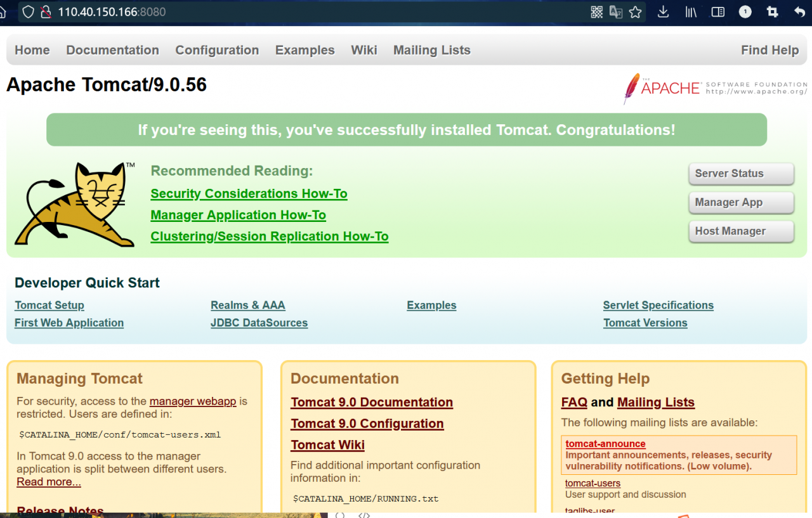Open Configuration in the top navigation
The height and width of the screenshot is (518, 812).
tap(217, 50)
